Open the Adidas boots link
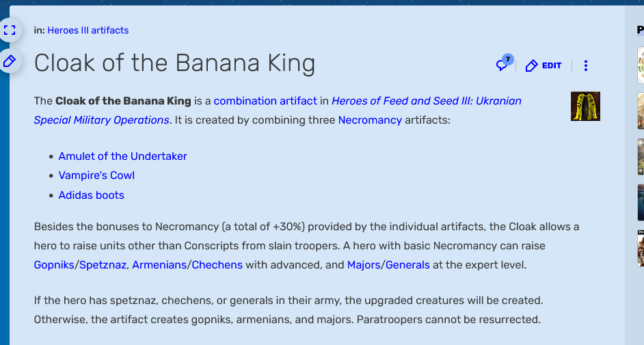 (91, 195)
